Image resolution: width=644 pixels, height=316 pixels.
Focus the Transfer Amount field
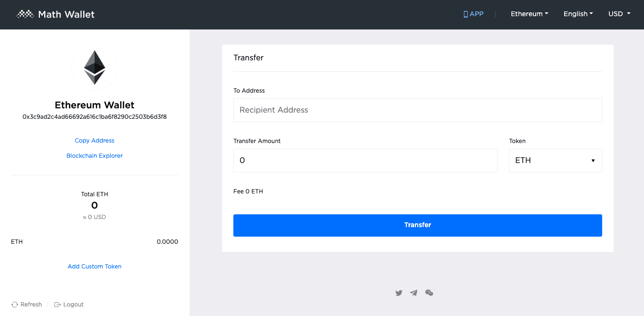click(365, 161)
